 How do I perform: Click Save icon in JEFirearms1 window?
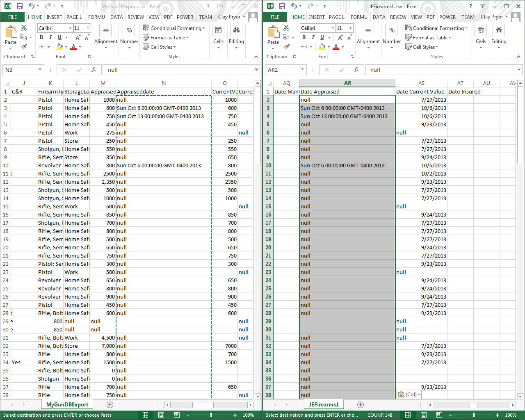coord(282,6)
